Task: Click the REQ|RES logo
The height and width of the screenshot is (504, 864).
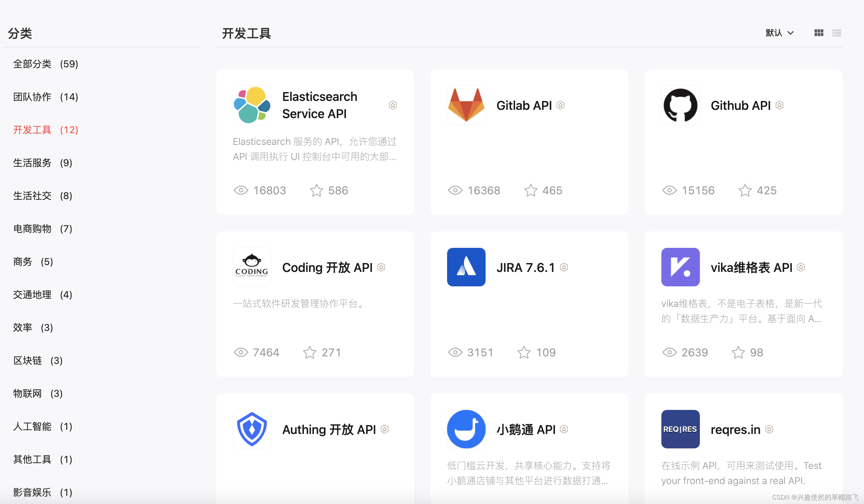Action: pyautogui.click(x=681, y=429)
